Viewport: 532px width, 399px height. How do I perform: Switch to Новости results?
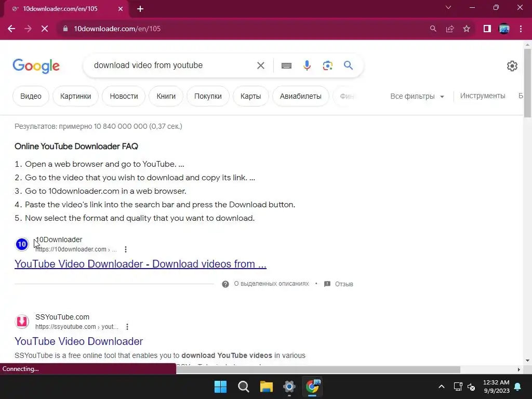click(124, 96)
